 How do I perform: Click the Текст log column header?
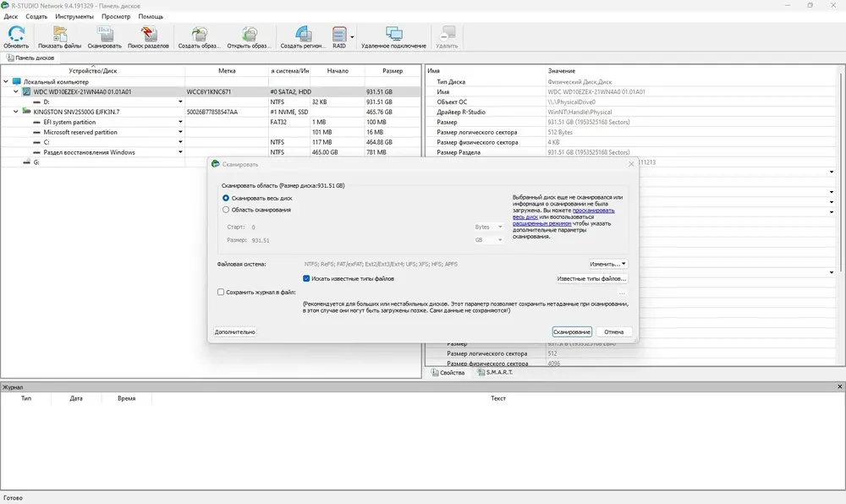click(x=498, y=398)
